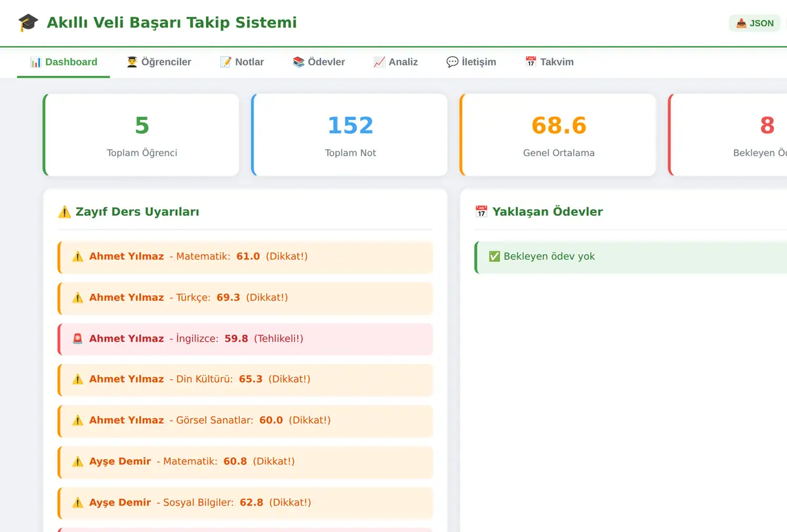Screen dimensions: 787x532
Task: Open the İletişim tab
Action: click(471, 62)
